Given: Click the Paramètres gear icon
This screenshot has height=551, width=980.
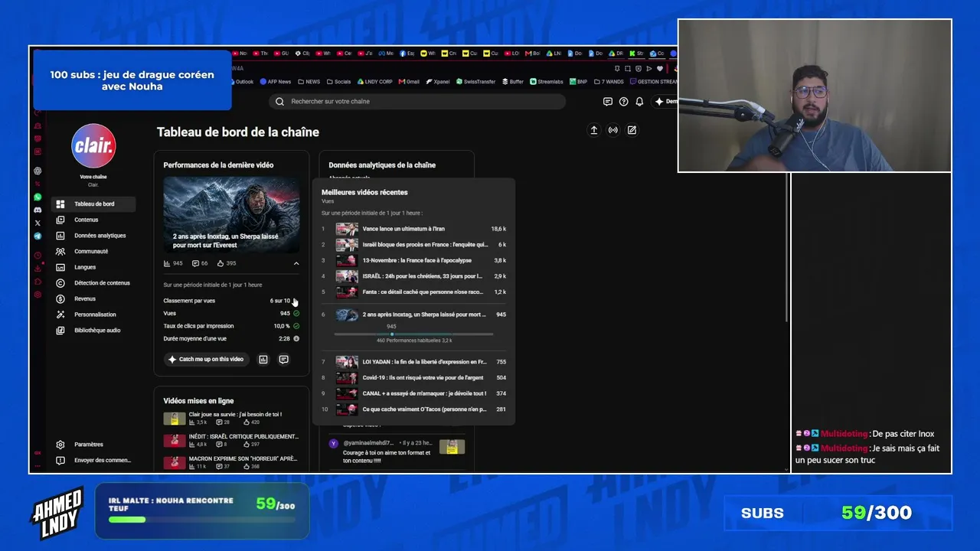Looking at the screenshot, I should (60, 445).
